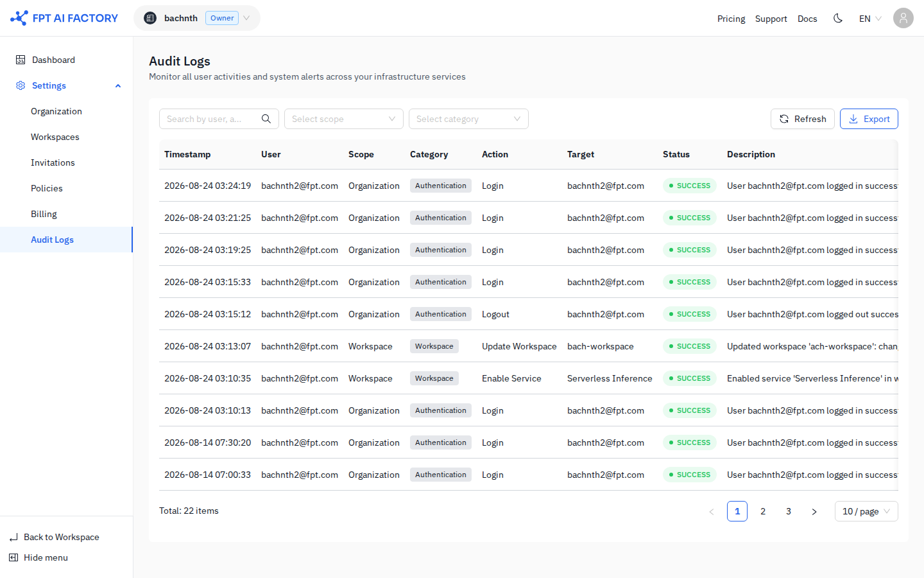924x578 pixels.
Task: Click the search magnifier icon
Action: 266,119
